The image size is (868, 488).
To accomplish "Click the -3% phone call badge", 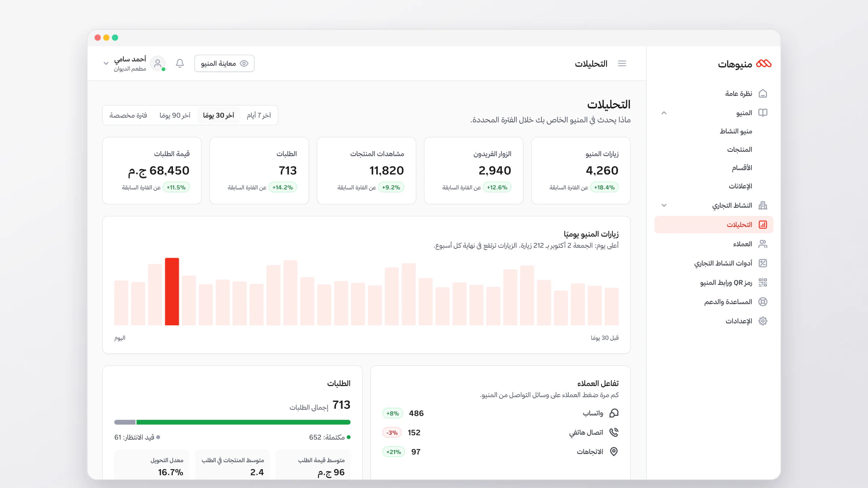I will tap(392, 433).
